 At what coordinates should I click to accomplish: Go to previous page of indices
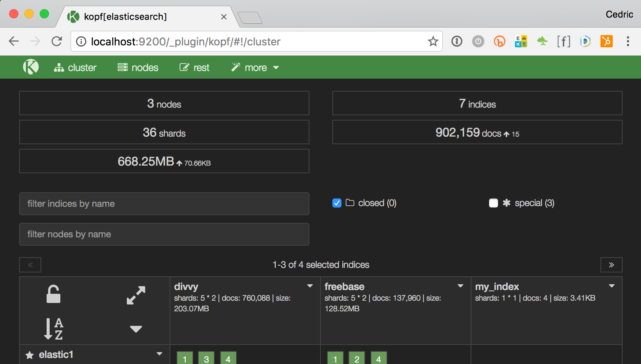(x=30, y=265)
